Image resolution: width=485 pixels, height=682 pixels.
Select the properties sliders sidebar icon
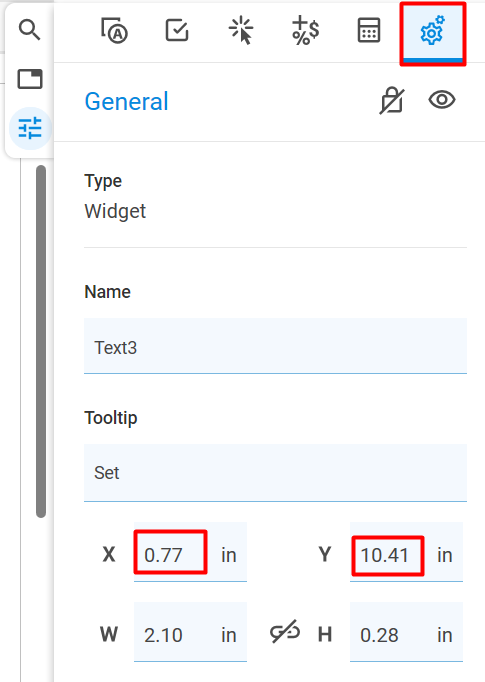[x=30, y=128]
